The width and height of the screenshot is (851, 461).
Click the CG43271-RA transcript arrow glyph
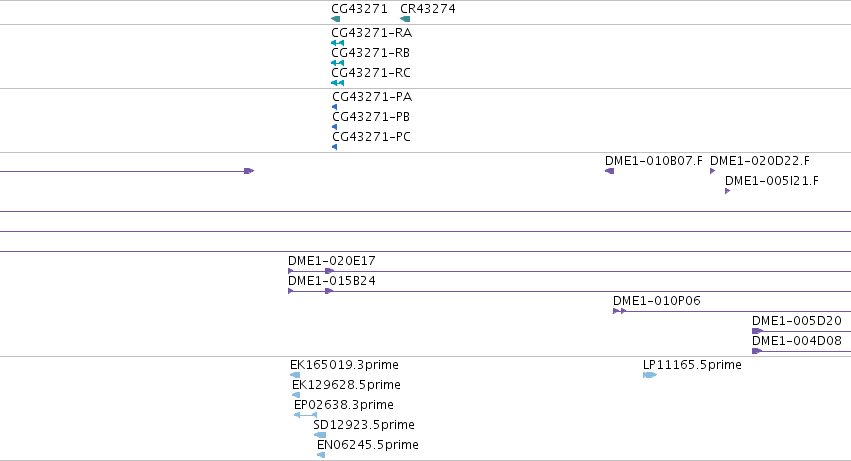point(337,43)
